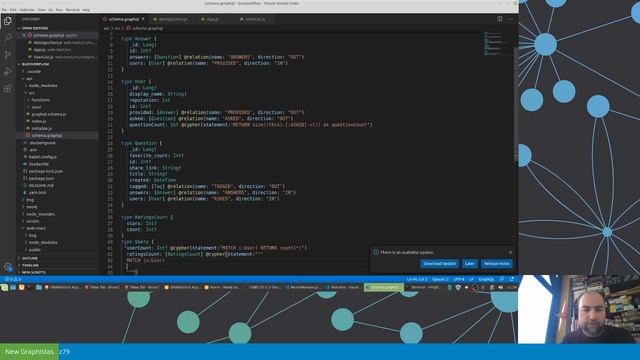Open the Manage gear at activity bar bottom
The image size is (640, 360).
click(8, 267)
